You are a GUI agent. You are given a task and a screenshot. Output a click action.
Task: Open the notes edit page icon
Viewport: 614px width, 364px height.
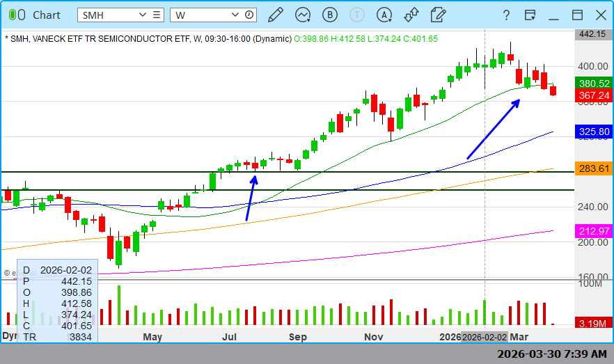(438, 15)
